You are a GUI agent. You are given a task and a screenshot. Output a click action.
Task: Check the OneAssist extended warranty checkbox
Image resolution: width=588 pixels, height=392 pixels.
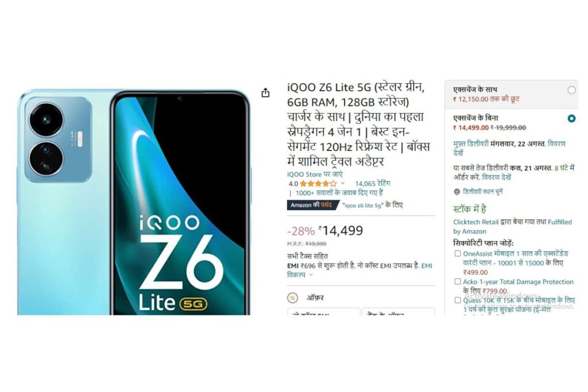click(458, 254)
